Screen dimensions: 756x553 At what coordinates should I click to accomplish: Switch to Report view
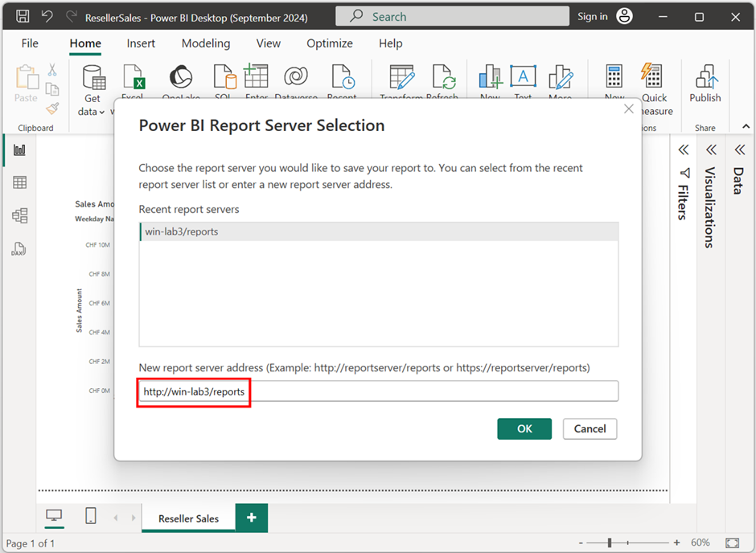[20, 150]
